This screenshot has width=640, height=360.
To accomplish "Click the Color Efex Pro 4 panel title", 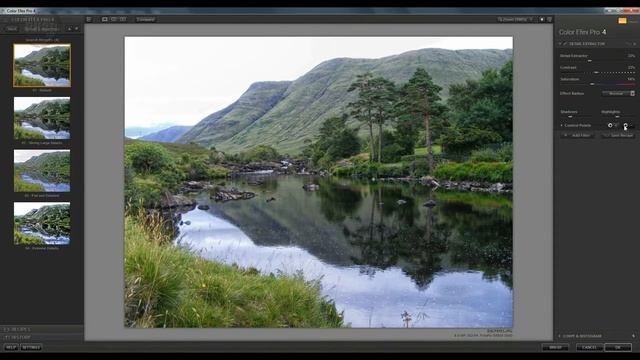I will click(x=582, y=32).
